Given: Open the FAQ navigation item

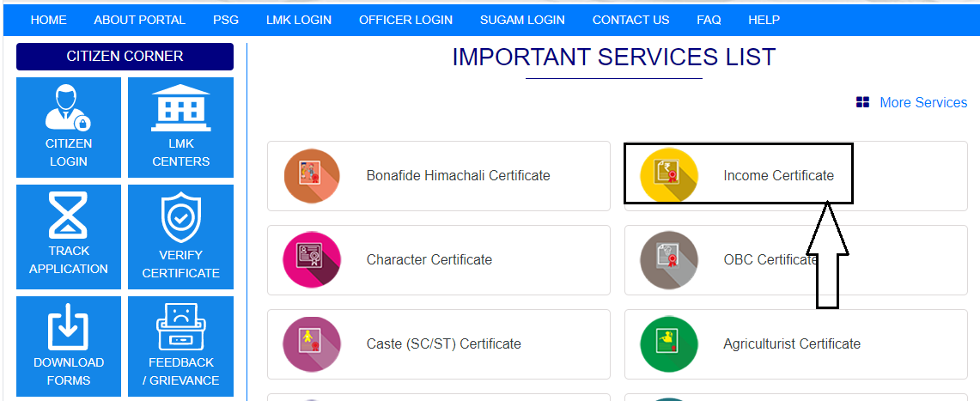Looking at the screenshot, I should [x=709, y=20].
